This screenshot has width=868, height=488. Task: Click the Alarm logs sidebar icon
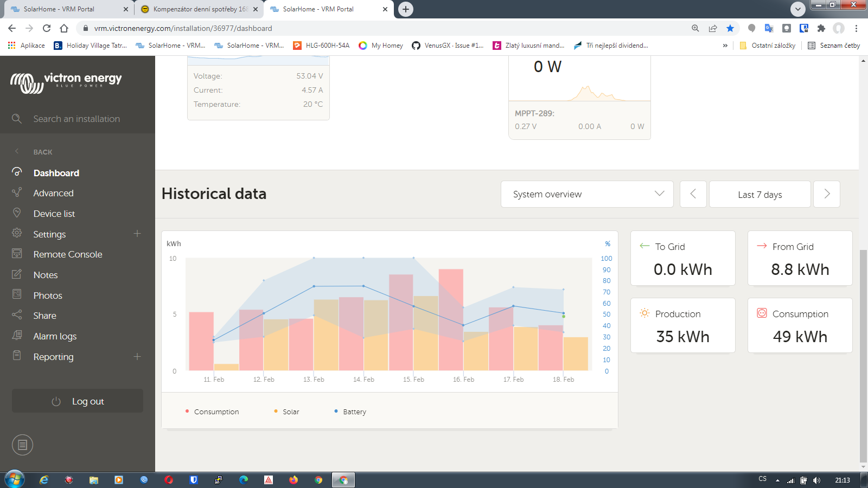coord(17,336)
